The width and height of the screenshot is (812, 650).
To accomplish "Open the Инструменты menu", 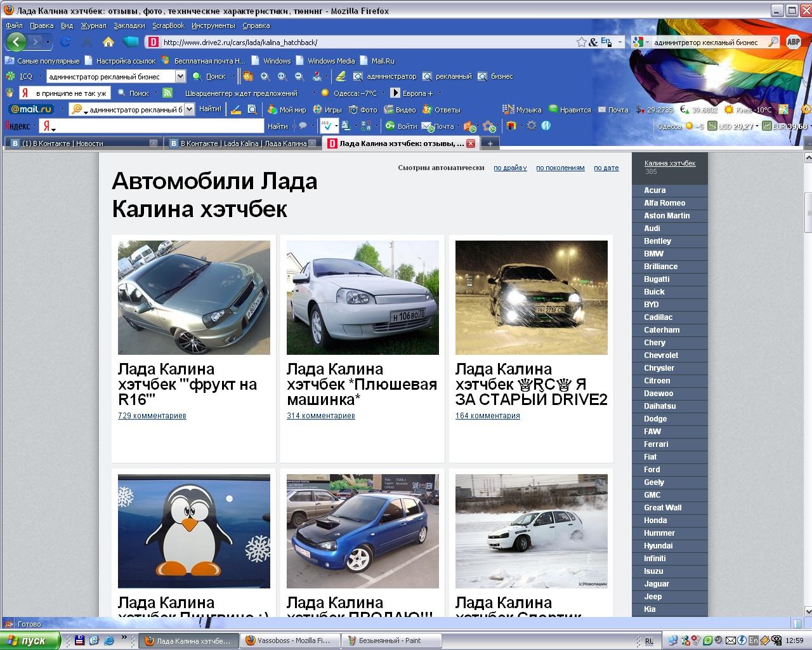I will [213, 25].
